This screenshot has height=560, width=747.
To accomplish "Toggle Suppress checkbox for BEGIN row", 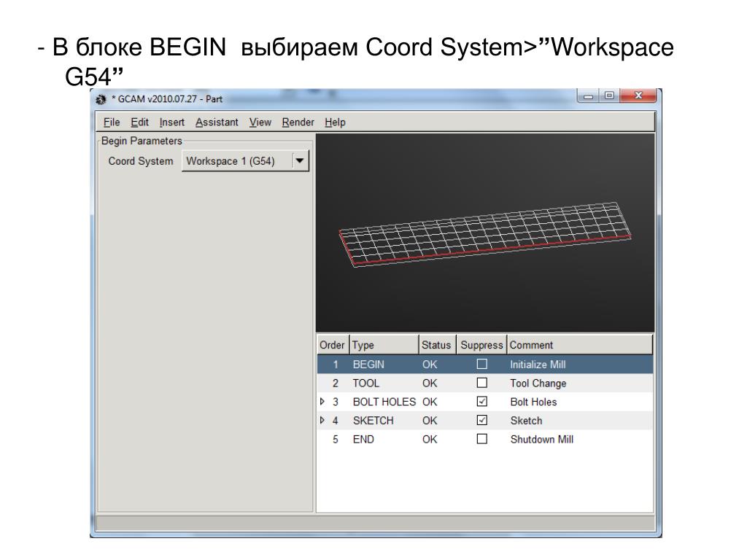I will click(x=482, y=365).
